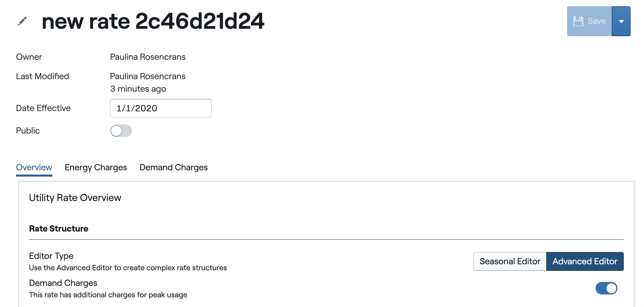Click the Owner name Paulina Rosencrans

click(148, 57)
